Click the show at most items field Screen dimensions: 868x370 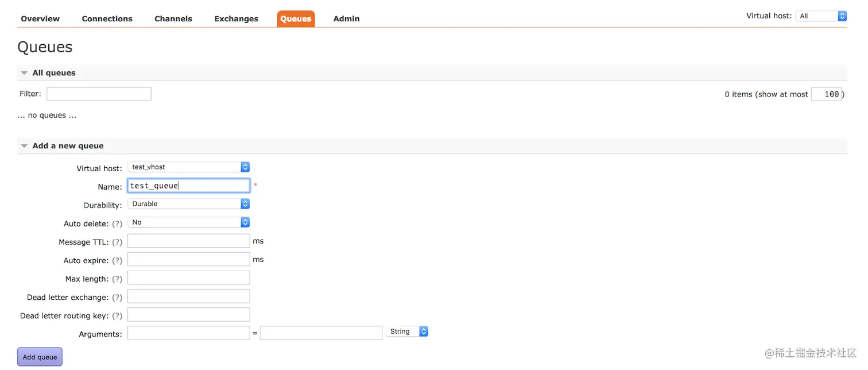tap(826, 94)
